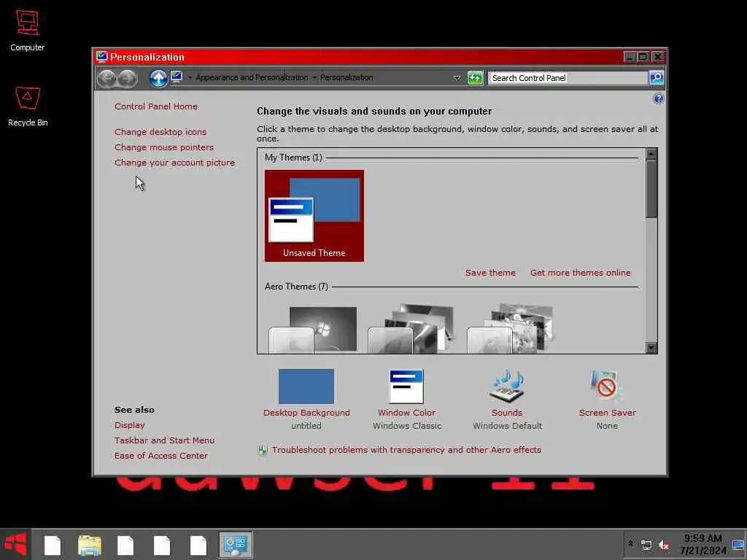Click the Screen Saver label text
The height and width of the screenshot is (560, 747).
pyautogui.click(x=607, y=413)
